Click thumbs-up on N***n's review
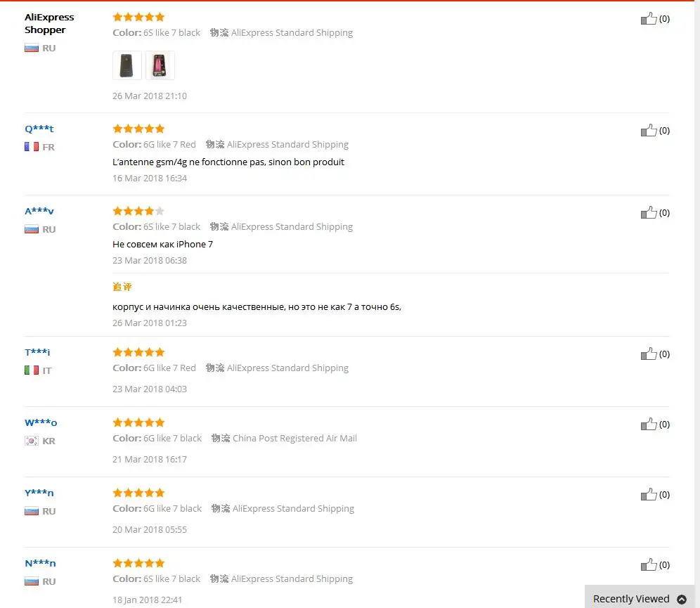Screen dimensions: 700x608 point(649,564)
